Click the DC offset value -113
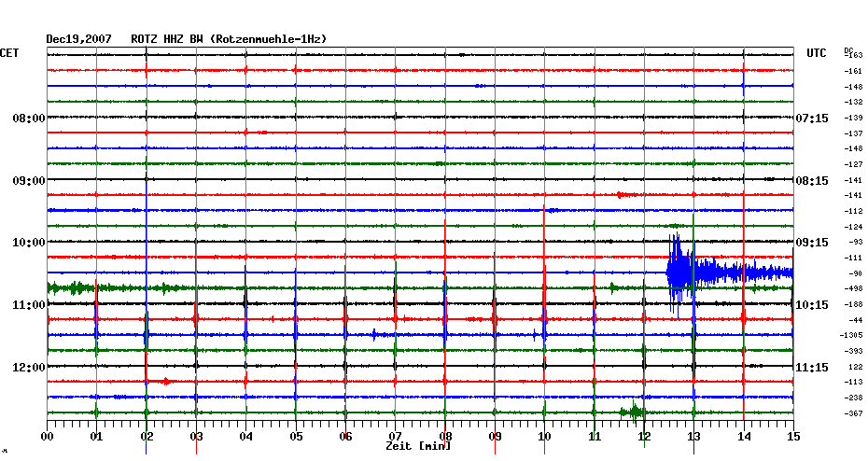This screenshot has height=461, width=868. [x=853, y=383]
